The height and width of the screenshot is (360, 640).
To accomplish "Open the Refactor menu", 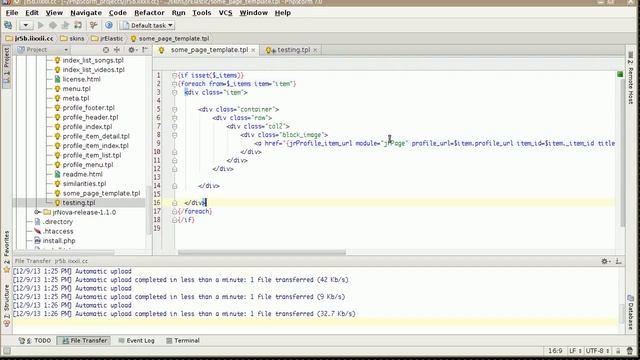I will coord(149,13).
